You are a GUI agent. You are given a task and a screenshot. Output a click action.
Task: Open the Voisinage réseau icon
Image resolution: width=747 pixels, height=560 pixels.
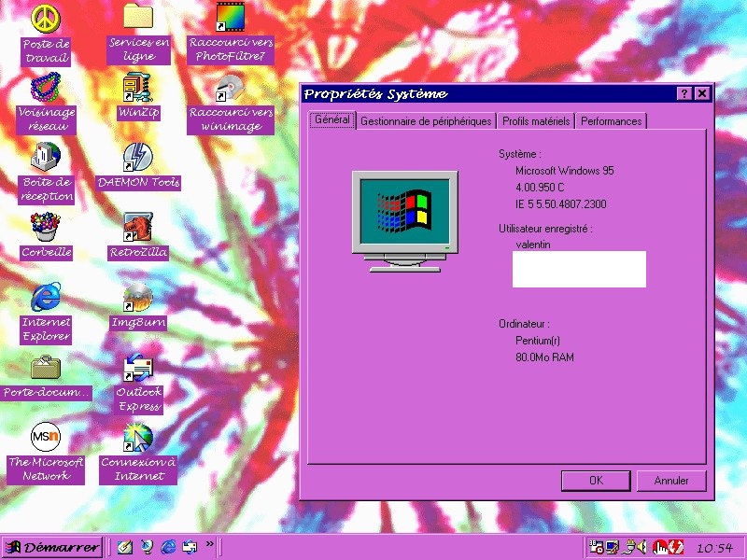click(46, 89)
